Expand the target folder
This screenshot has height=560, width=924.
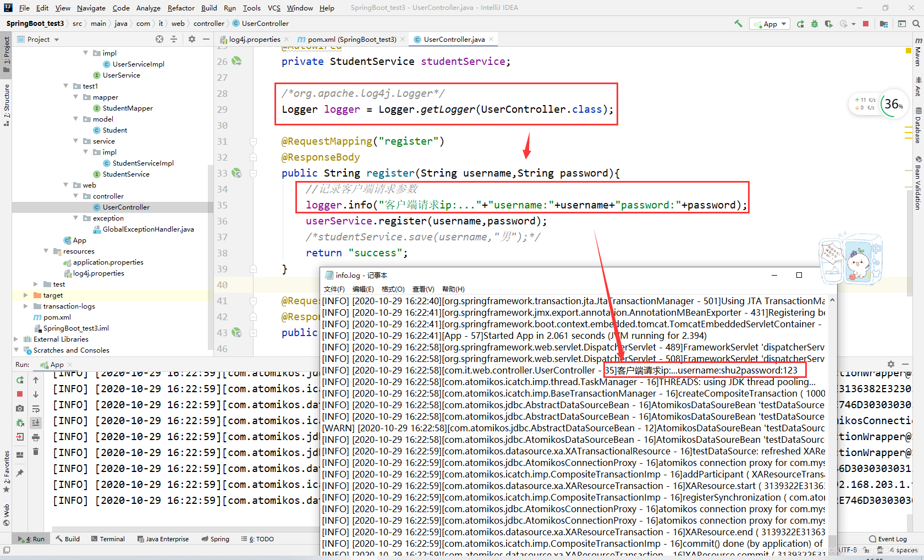[x=26, y=295]
